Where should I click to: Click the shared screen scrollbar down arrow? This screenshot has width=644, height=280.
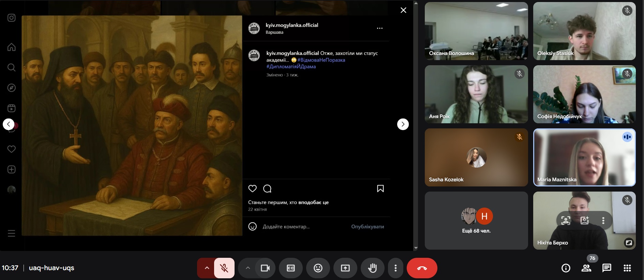[416, 248]
